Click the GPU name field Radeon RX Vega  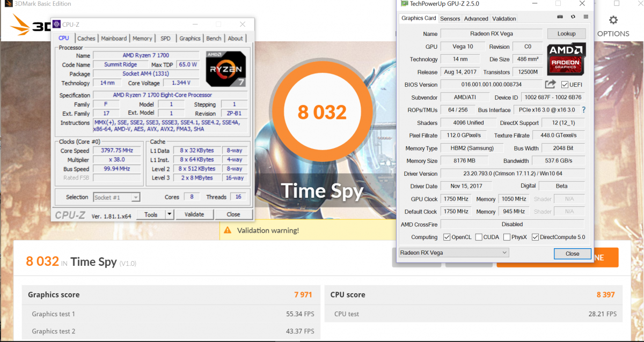click(x=492, y=34)
